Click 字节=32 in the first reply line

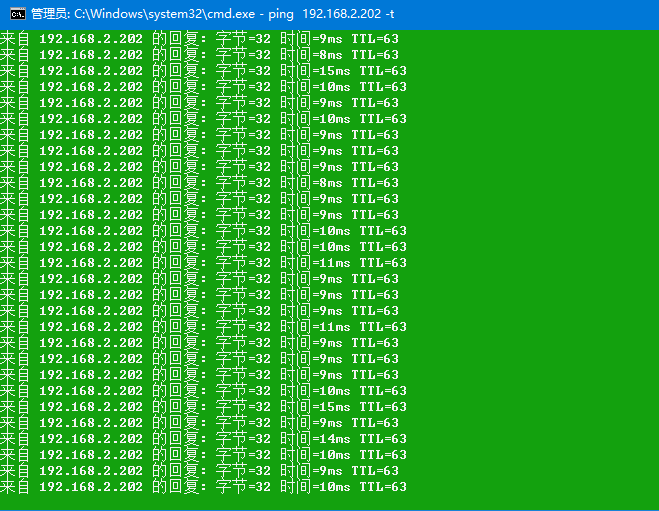click(243, 39)
